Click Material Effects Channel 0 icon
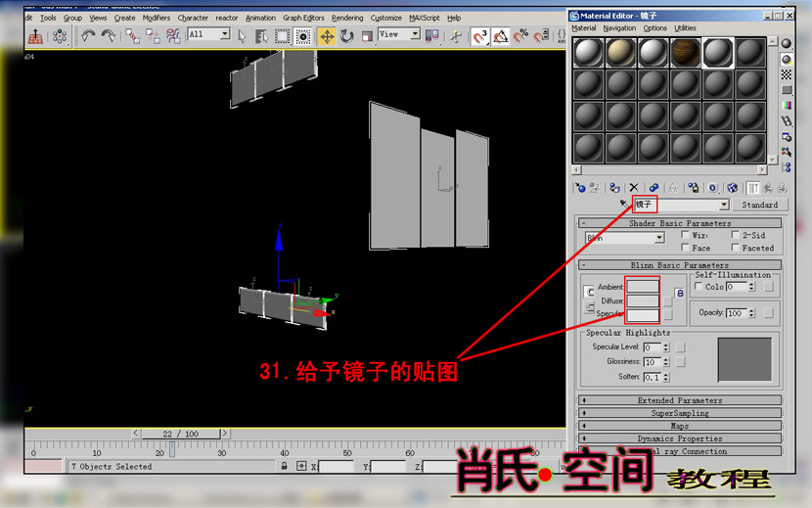 pos(713,188)
